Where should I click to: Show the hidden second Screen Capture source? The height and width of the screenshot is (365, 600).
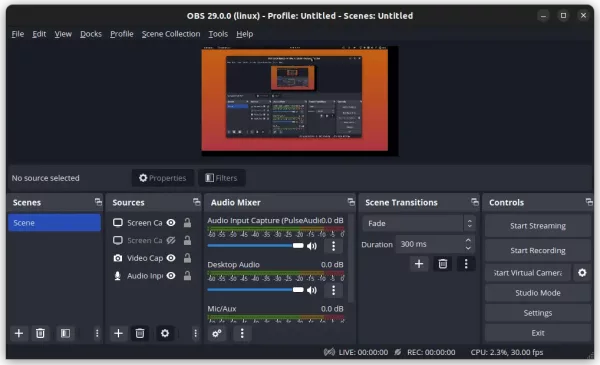pyautogui.click(x=171, y=240)
